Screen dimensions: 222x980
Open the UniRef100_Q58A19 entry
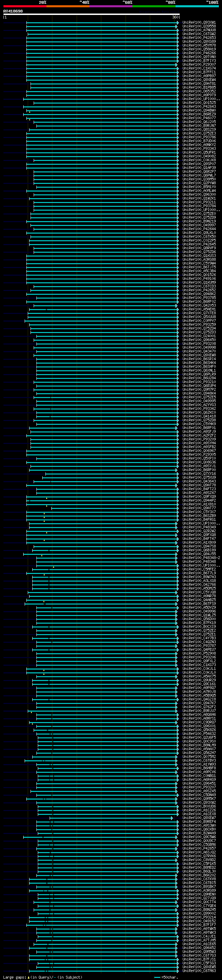(199, 49)
